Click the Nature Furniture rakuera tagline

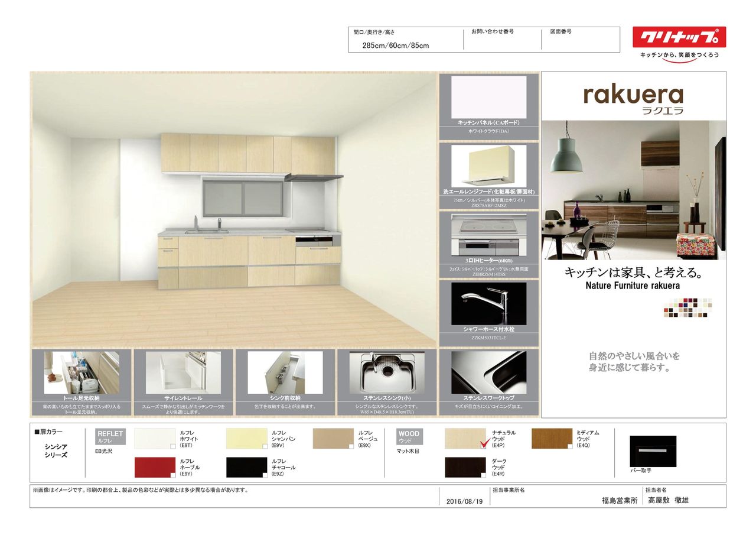tap(633, 286)
